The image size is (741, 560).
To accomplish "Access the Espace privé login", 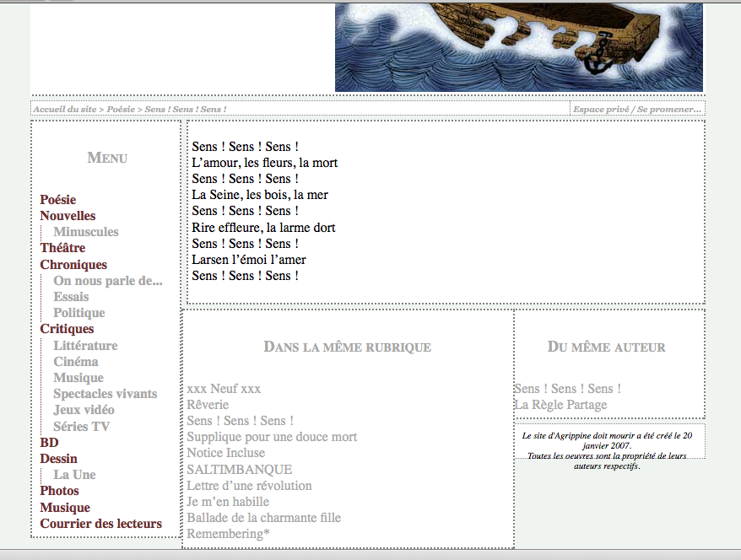I will click(596, 109).
